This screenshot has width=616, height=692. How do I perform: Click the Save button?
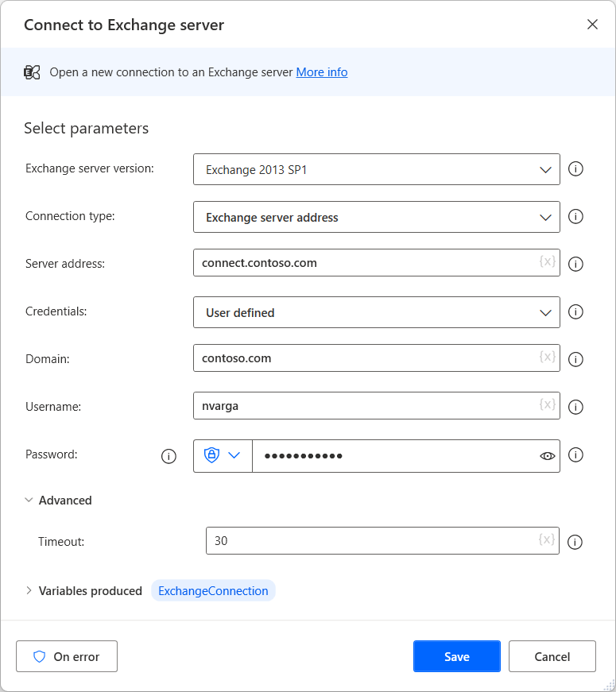[456, 656]
